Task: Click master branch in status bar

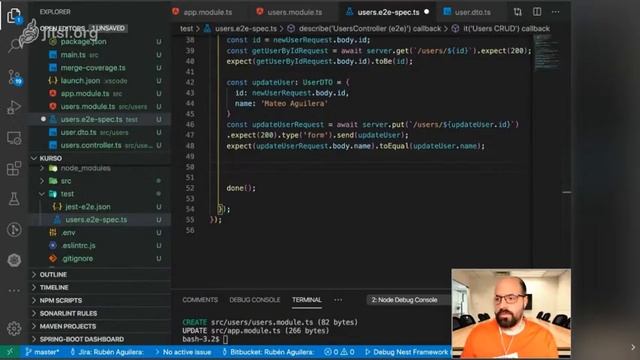Action: coord(42,352)
